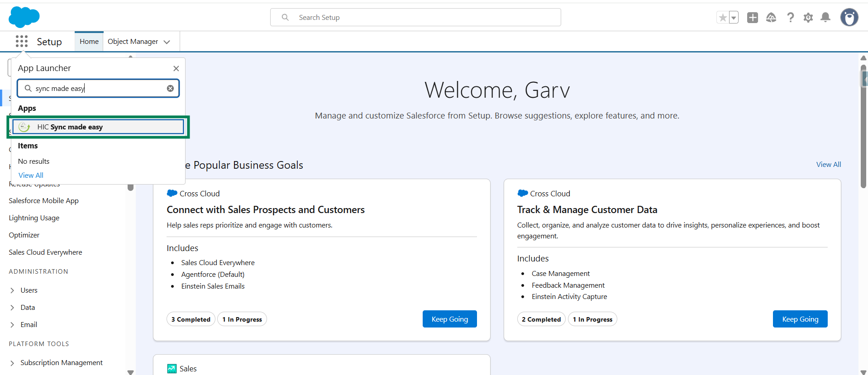Click the Salesforce cloud logo
This screenshot has width=868, height=375.
(x=24, y=17)
